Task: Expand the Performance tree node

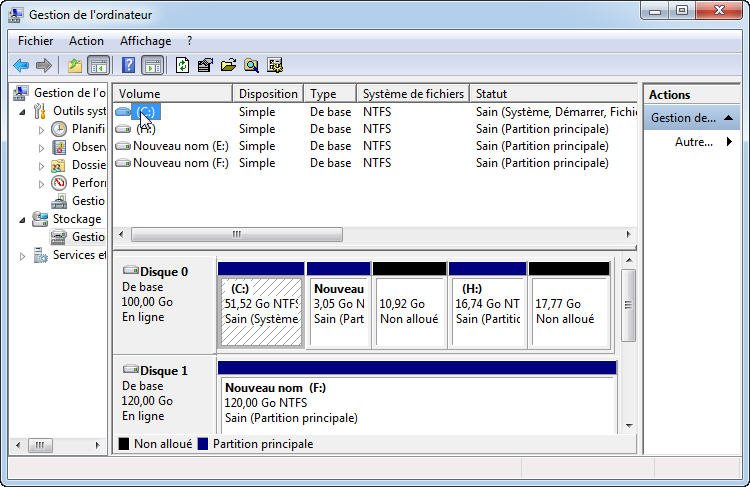Action: 41,184
